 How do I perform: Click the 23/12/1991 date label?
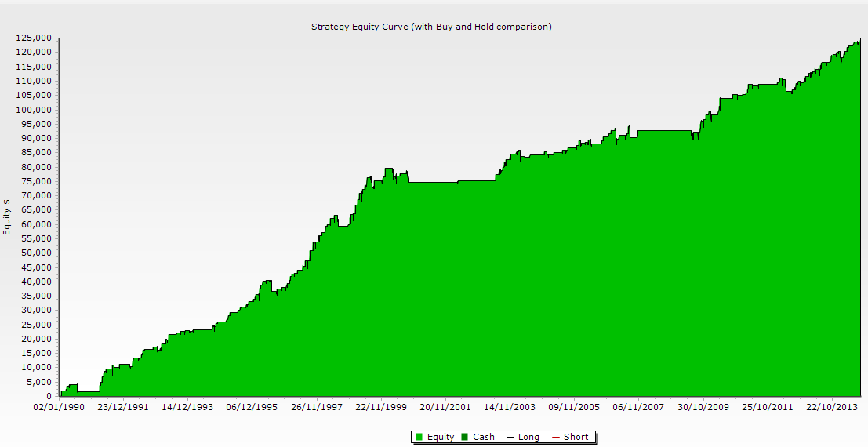[x=123, y=407]
